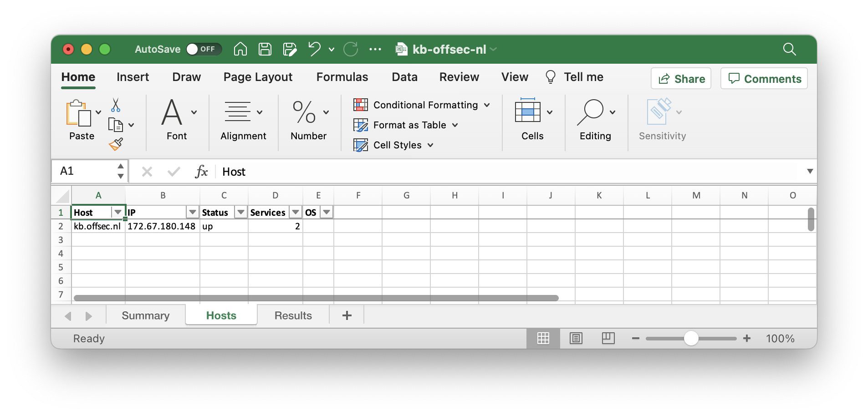Select cell containing 172.67.180.148
The height and width of the screenshot is (416, 868).
point(162,226)
